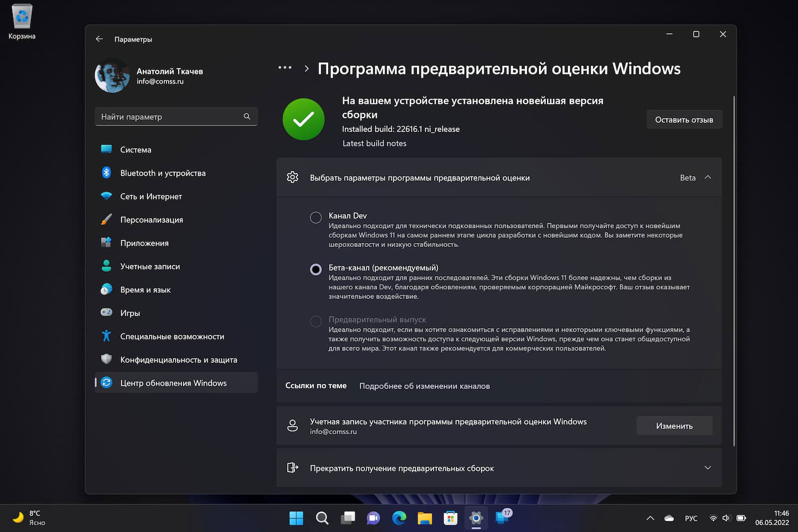Open Конфиденциальность и защита in the sidebar
798x532 pixels.
[x=176, y=360]
